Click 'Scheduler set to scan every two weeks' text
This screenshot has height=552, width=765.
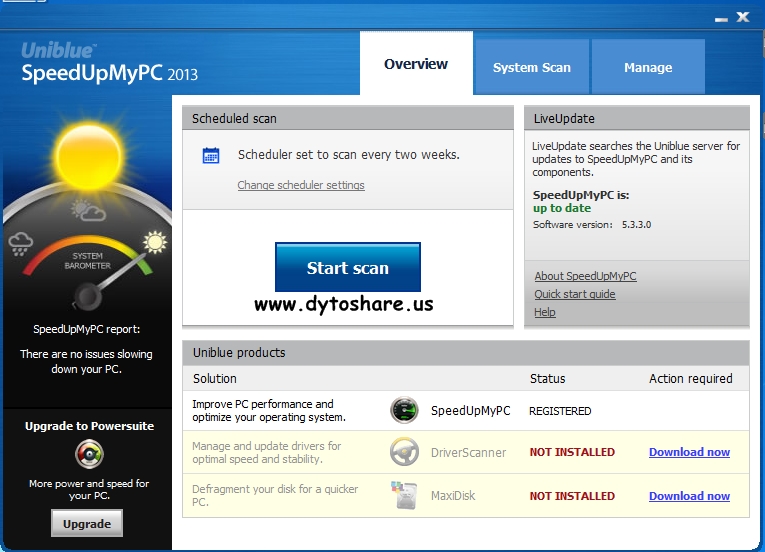[348, 155]
